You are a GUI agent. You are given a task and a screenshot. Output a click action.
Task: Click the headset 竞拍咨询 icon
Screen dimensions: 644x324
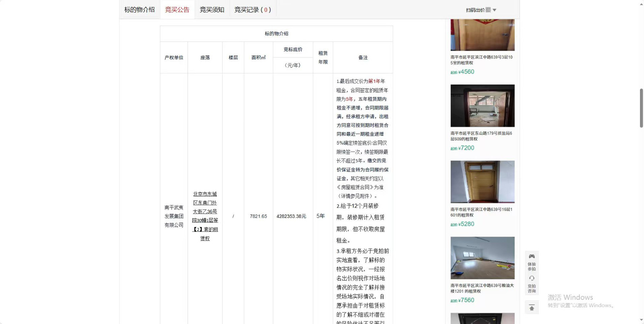532,279
